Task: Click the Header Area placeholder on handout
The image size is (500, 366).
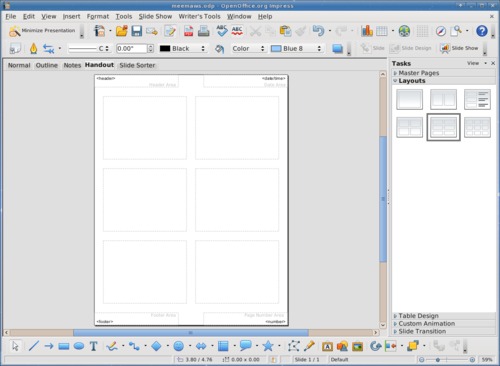Action: click(x=137, y=81)
